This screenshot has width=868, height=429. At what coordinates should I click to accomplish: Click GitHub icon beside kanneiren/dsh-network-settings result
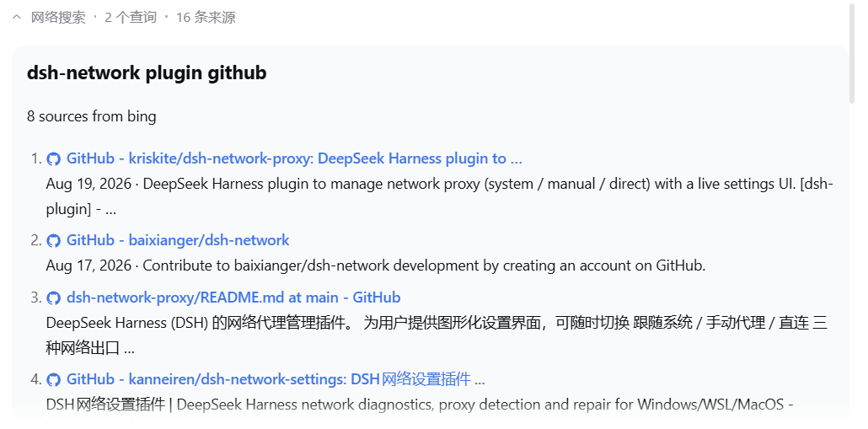tap(53, 380)
